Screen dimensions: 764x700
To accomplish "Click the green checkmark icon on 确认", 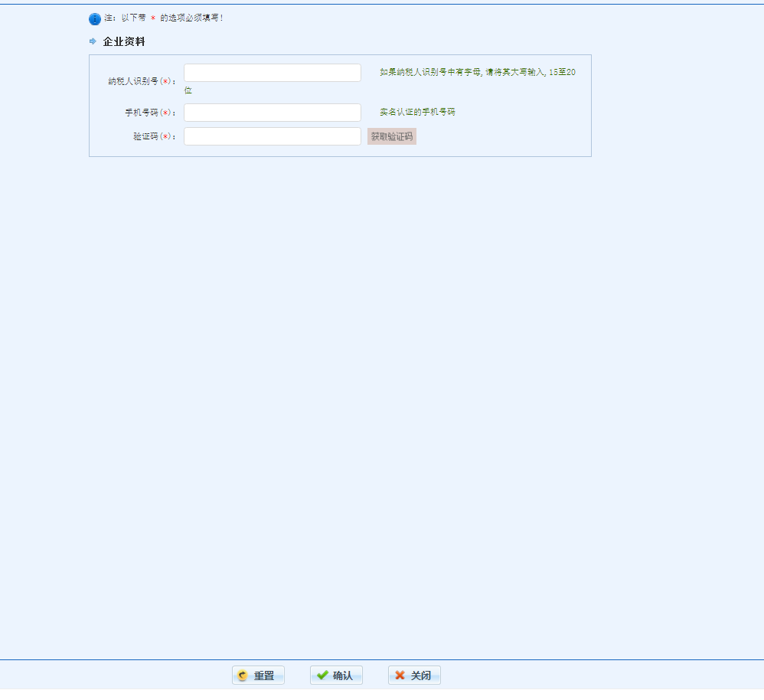I will click(x=322, y=675).
